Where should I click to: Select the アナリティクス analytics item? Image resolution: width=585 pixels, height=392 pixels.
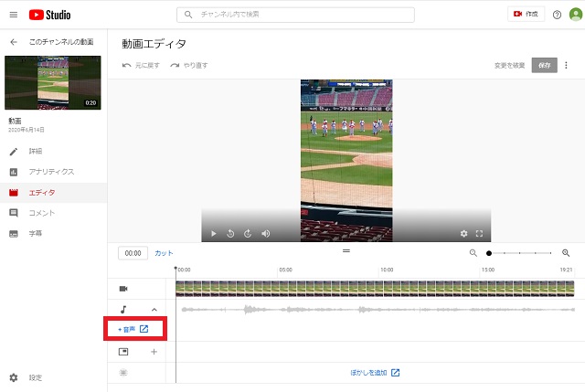(53, 172)
